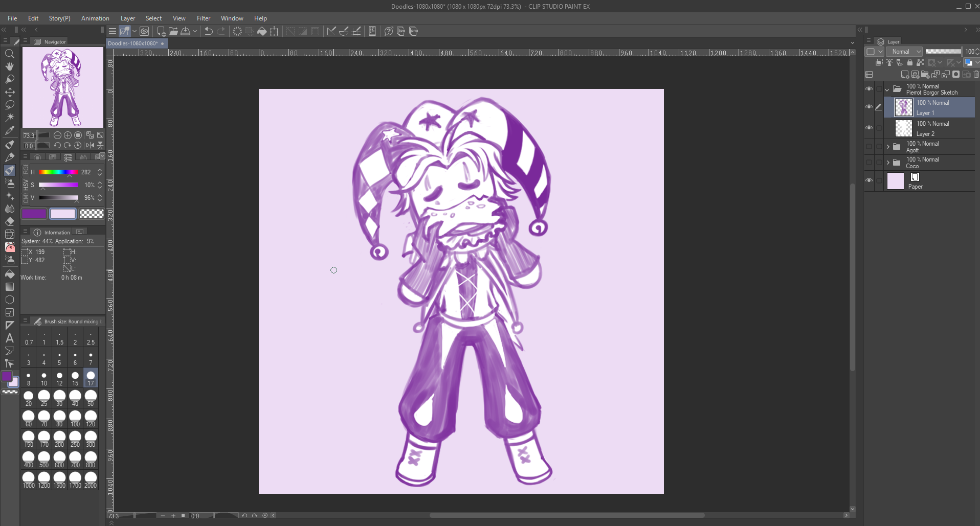Pick the Lasso selection tool
Screen dimensions: 980x526
(x=9, y=105)
